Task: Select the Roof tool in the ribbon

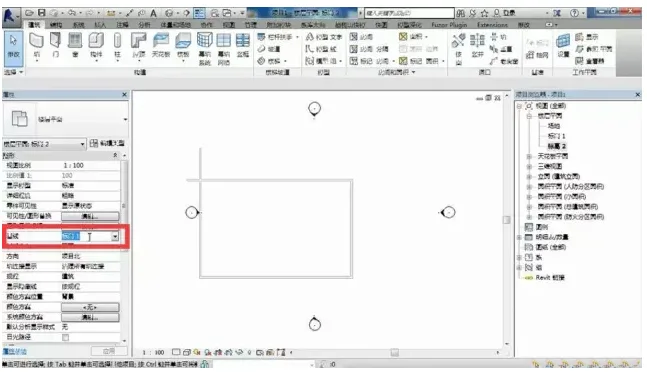Action: pos(139,46)
